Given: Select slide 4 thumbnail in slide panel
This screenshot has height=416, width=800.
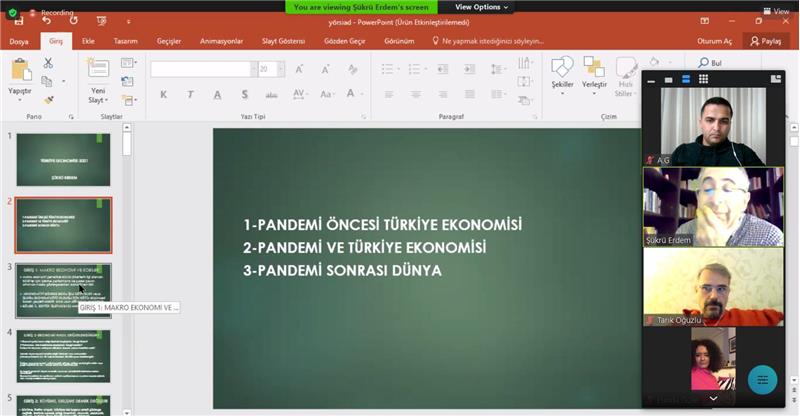Looking at the screenshot, I should [63, 354].
